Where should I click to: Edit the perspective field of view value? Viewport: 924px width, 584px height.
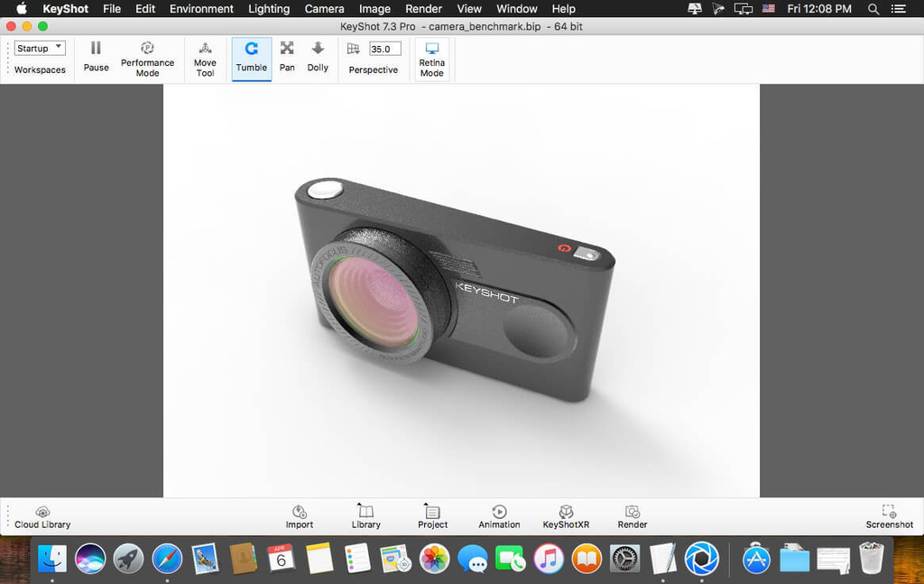pos(383,48)
